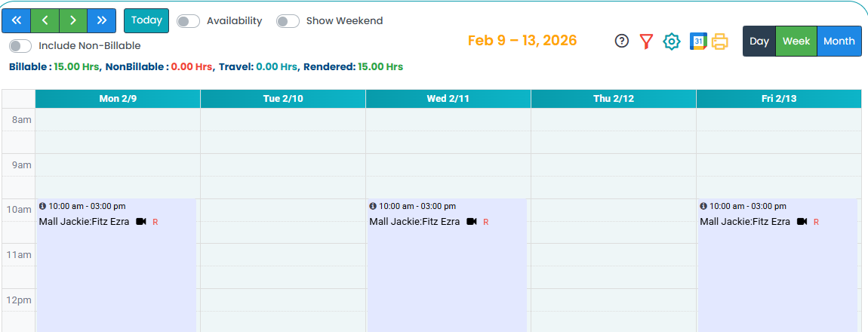Click the red R marker on Friday appointment
This screenshot has height=332, width=868.
(816, 222)
